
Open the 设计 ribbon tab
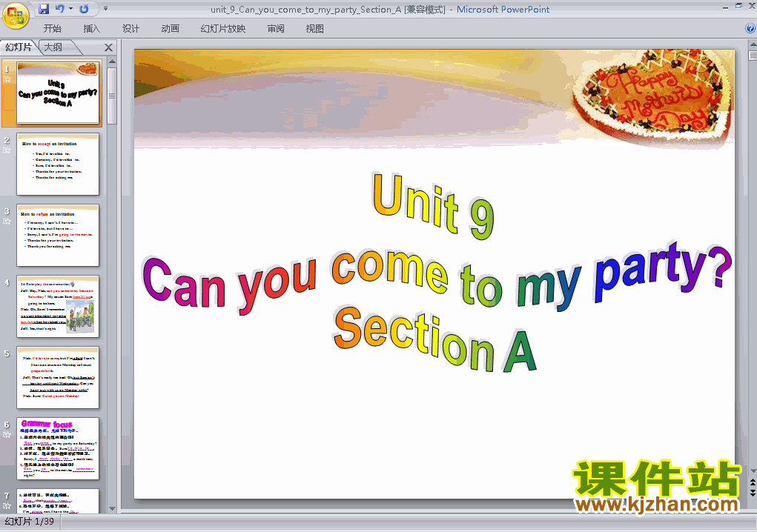[130, 29]
